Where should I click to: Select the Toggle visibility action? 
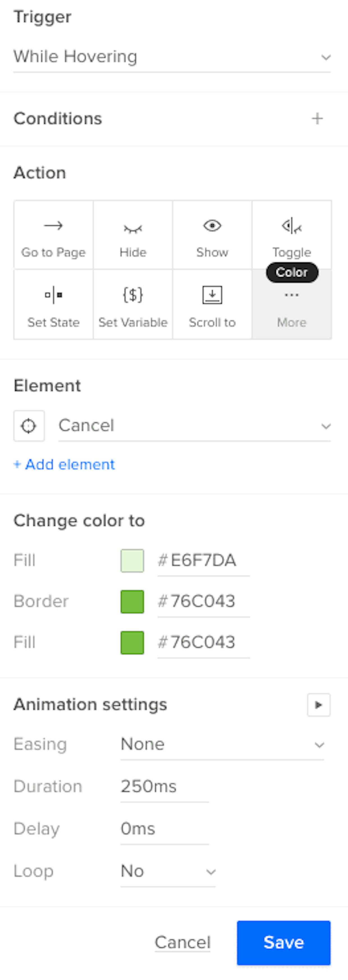tap(292, 235)
